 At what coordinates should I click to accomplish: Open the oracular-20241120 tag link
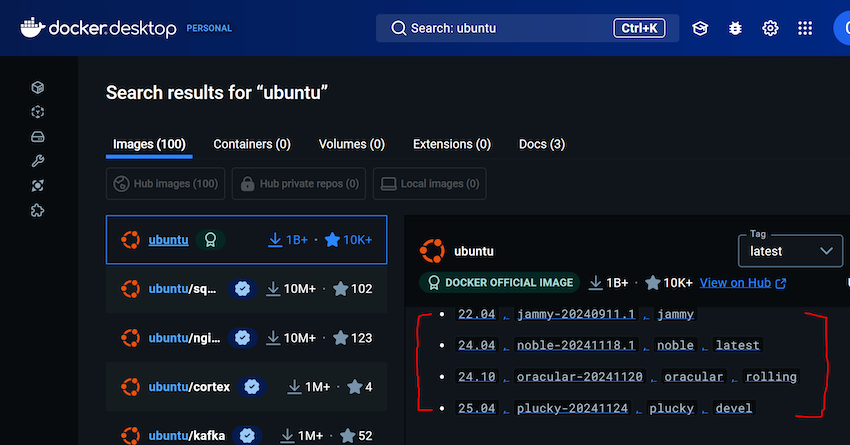point(579,377)
